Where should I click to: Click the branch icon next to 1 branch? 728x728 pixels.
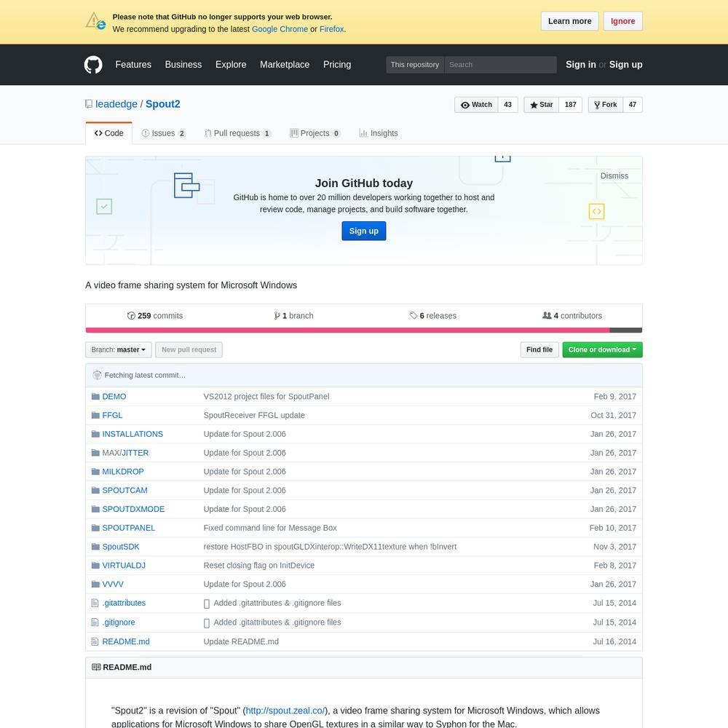coord(277,316)
